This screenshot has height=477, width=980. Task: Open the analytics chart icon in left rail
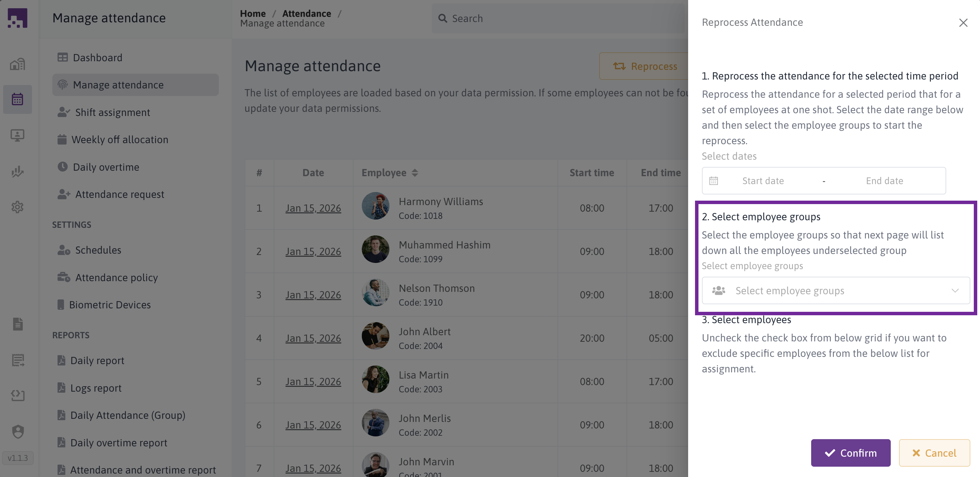coord(18,172)
